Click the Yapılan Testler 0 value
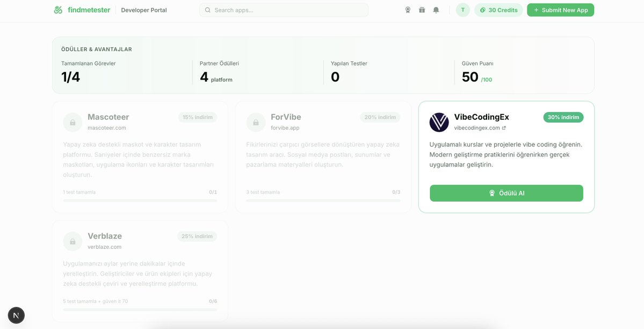This screenshot has height=329, width=644. coord(335,77)
